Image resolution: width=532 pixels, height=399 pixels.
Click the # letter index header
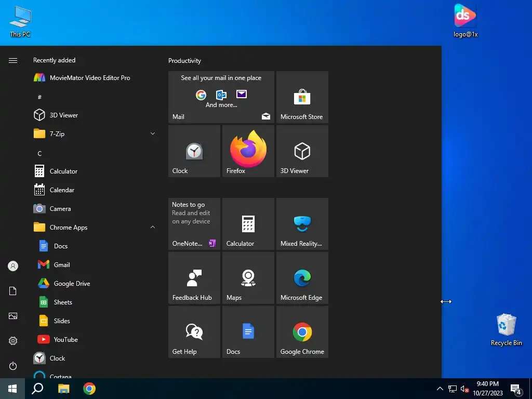point(39,97)
